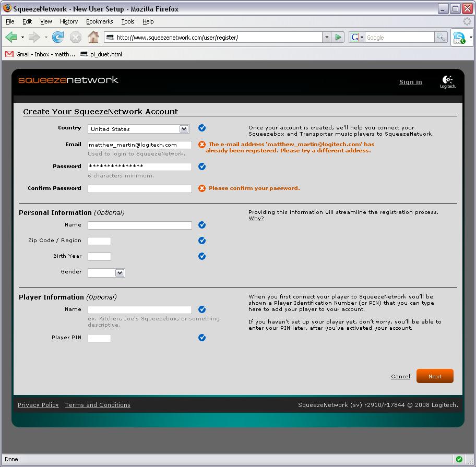Click the Reload page icon

point(58,37)
